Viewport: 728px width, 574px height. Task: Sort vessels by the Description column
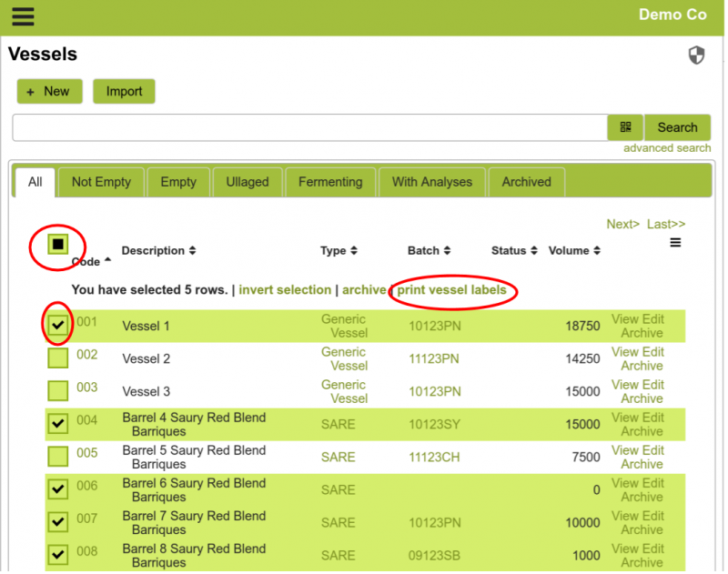point(191,250)
